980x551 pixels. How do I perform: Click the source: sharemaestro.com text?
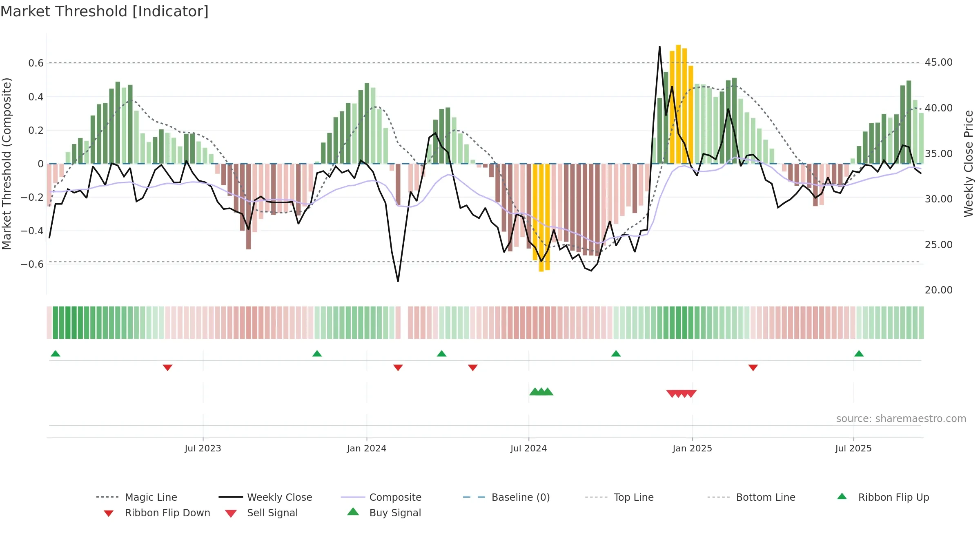coord(901,419)
